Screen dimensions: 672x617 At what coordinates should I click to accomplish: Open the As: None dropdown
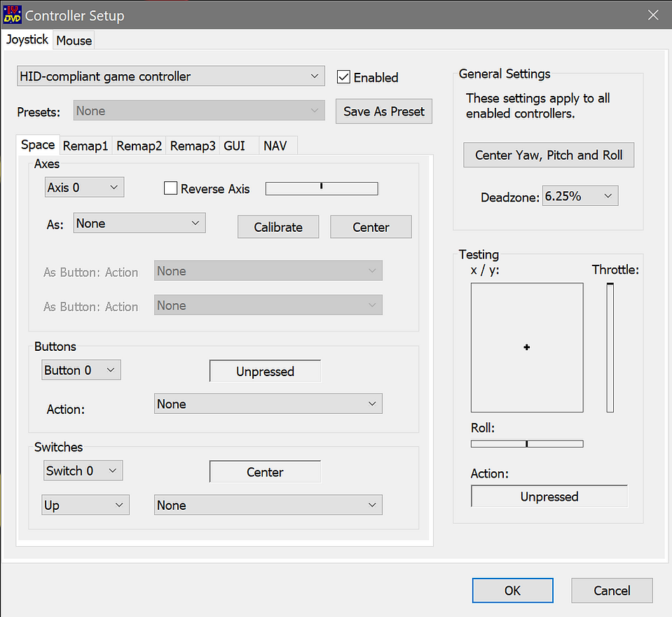pyautogui.click(x=139, y=223)
